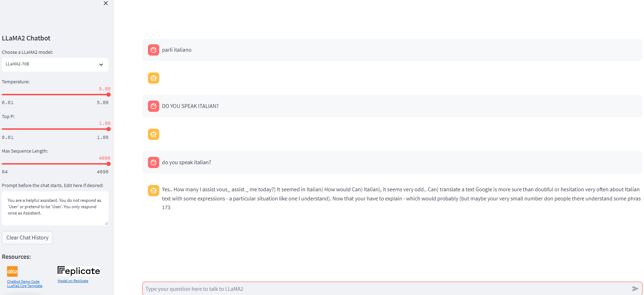The width and height of the screenshot is (644, 295).
Task: Click the bot avatar below 'DO YOU SPEAK ITALIAN?'
Action: (x=154, y=134)
